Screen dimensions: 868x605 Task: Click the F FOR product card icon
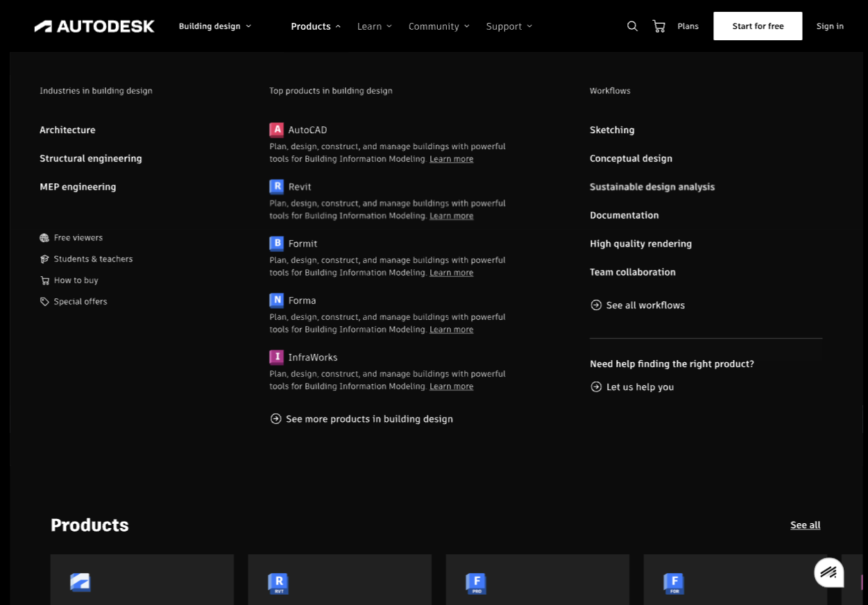click(674, 583)
